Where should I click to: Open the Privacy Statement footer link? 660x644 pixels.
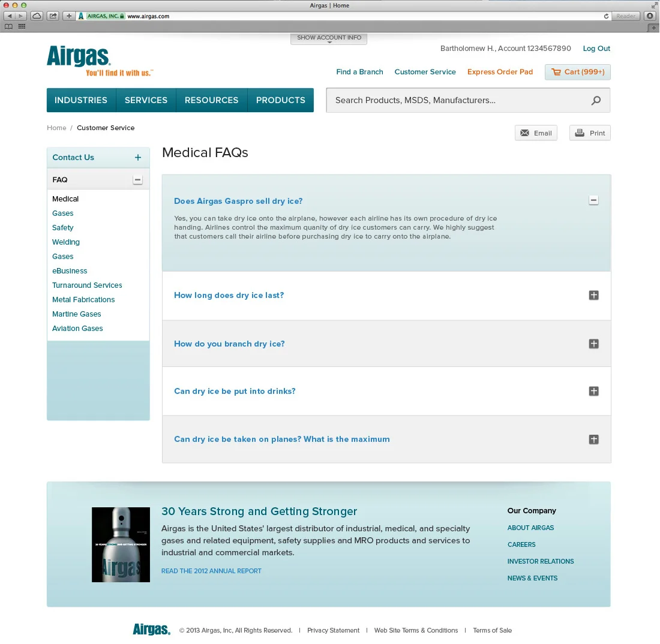coord(334,630)
